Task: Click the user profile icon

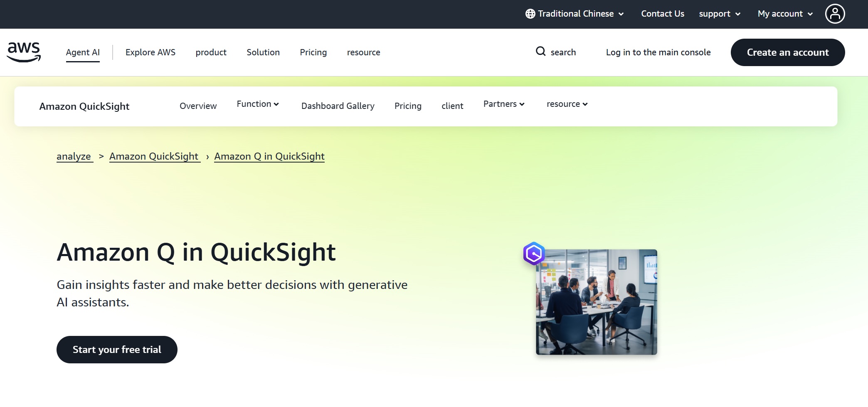Action: click(x=835, y=14)
